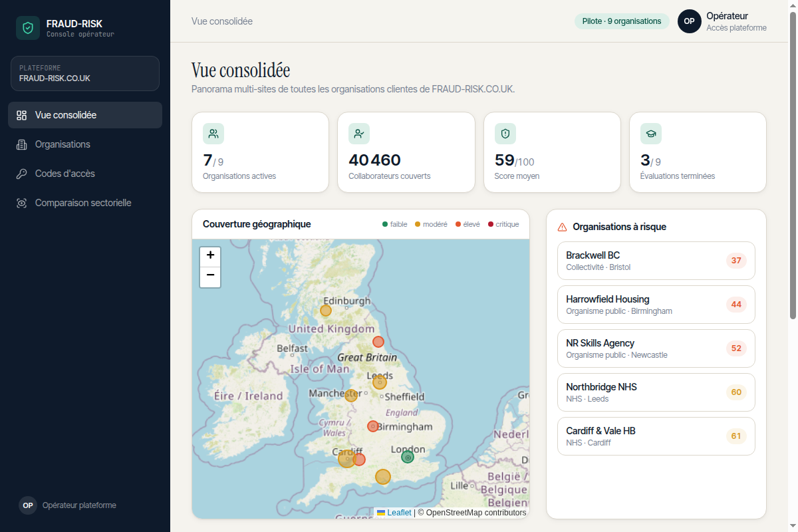Select the Leeds map marker
The image size is (798, 532).
380,382
